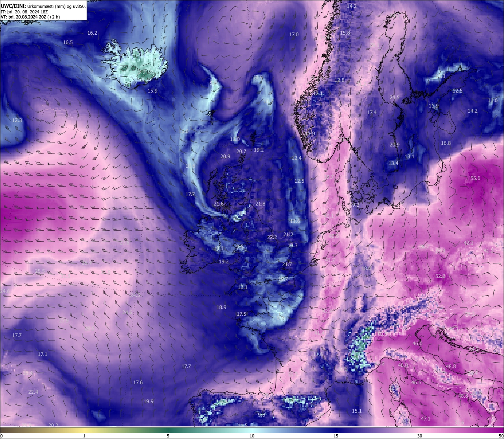Click the 19.9 value west of Iberia
Viewport: 504px width, 439px height.
coord(148,402)
